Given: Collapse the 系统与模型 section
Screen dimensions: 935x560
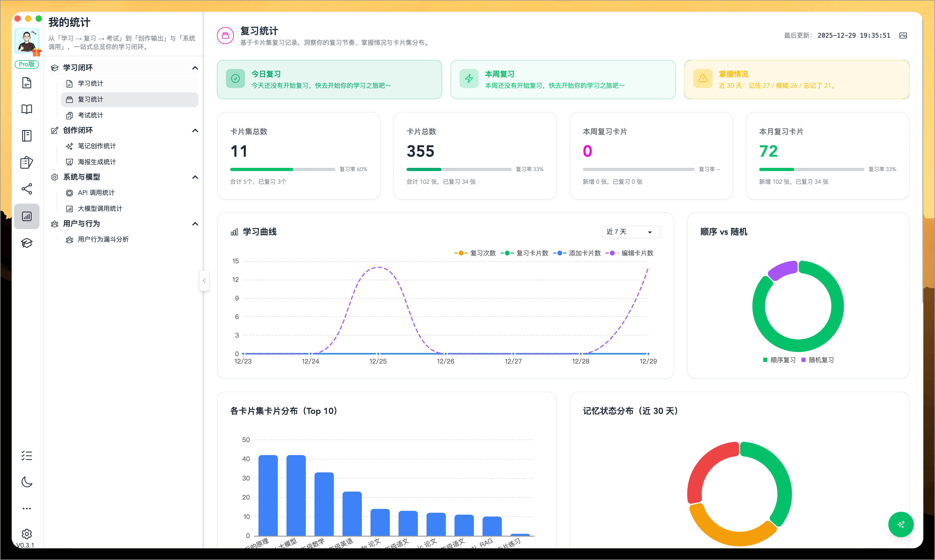Looking at the screenshot, I should pos(195,177).
